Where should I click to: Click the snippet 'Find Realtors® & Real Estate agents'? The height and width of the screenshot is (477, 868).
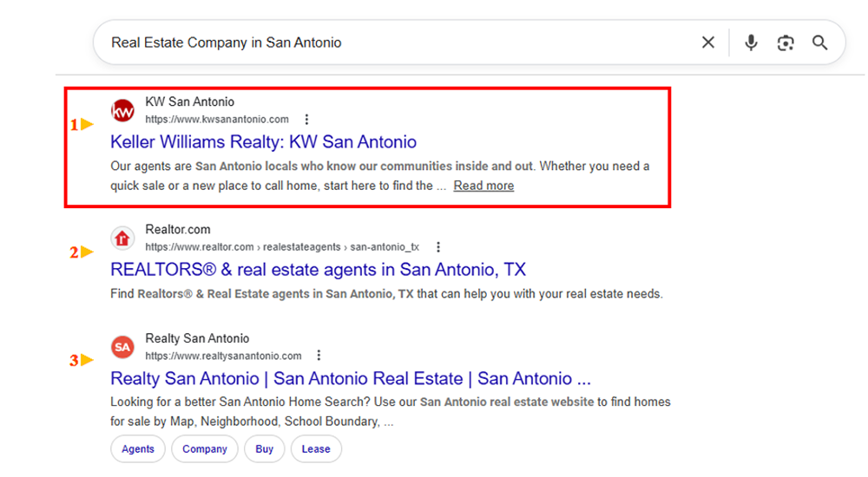(x=386, y=294)
